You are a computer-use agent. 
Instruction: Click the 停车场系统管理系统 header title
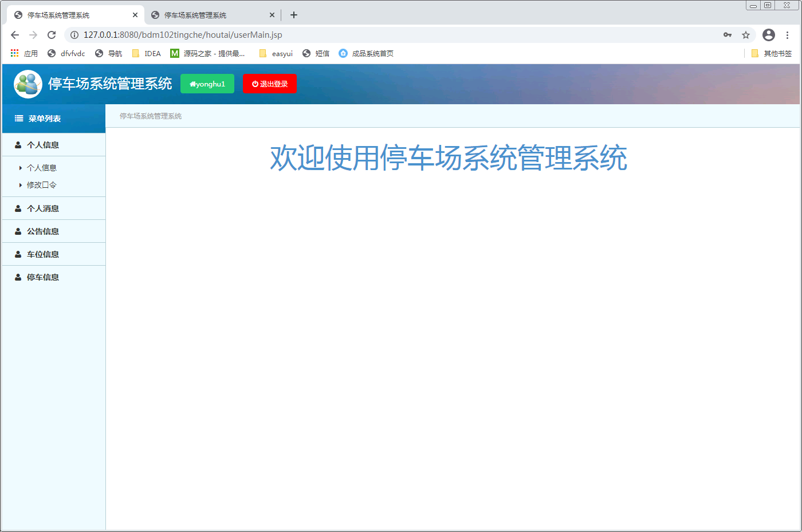click(x=110, y=84)
